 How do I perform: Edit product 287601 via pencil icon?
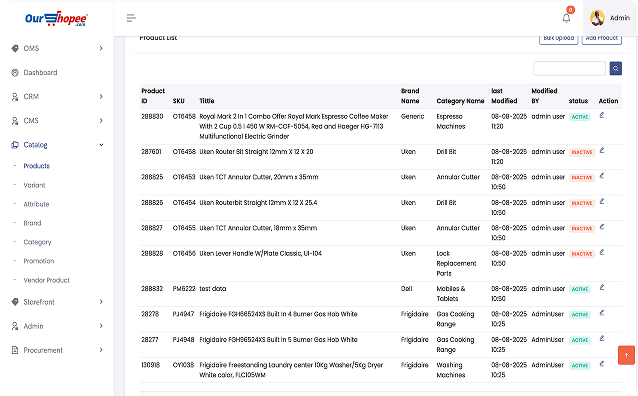point(602,151)
